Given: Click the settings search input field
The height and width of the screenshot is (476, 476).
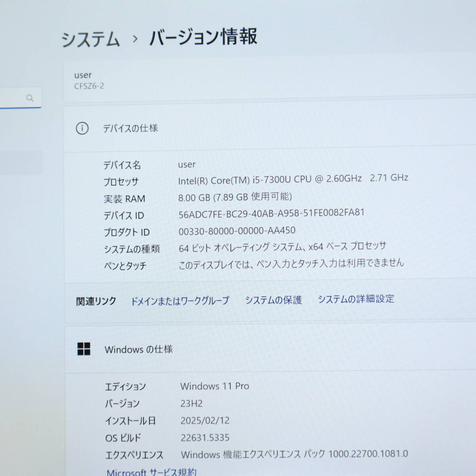Looking at the screenshot, I should (x=21, y=98).
